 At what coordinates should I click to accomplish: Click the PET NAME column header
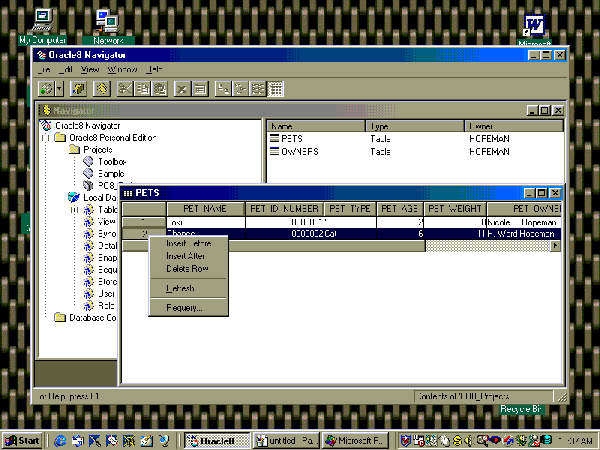205,209
